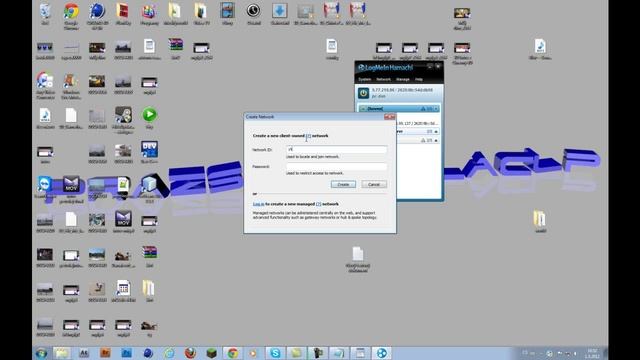Open the Help menu in Hamachi

[x=419, y=79]
